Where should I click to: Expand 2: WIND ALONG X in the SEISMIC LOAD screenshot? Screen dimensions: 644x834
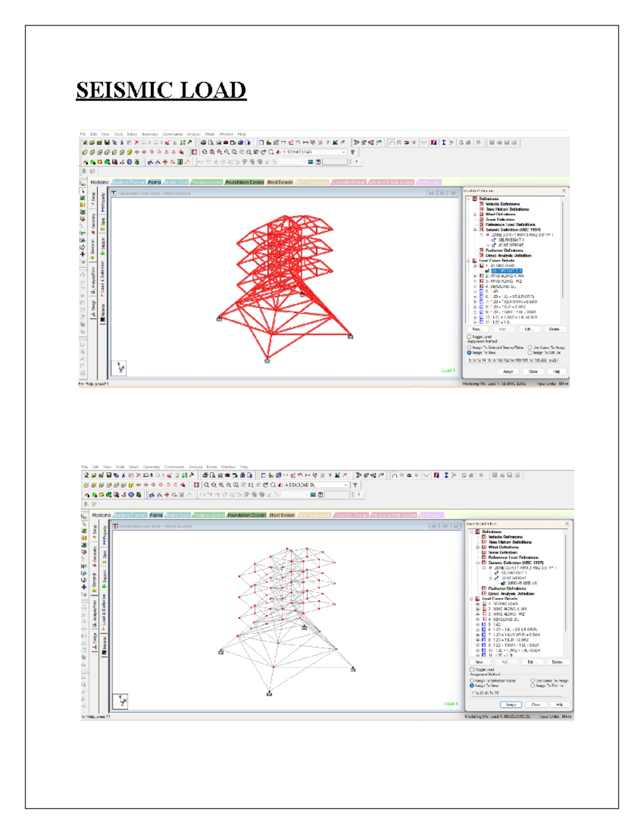pyautogui.click(x=475, y=276)
